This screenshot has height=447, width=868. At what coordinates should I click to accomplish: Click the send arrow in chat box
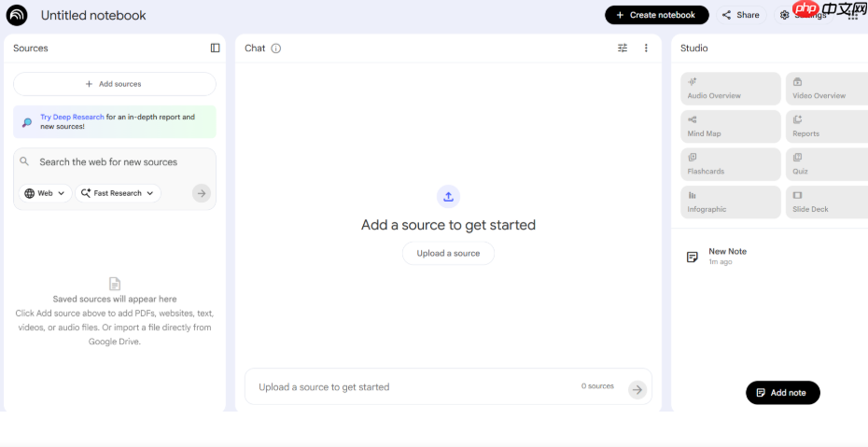(637, 389)
